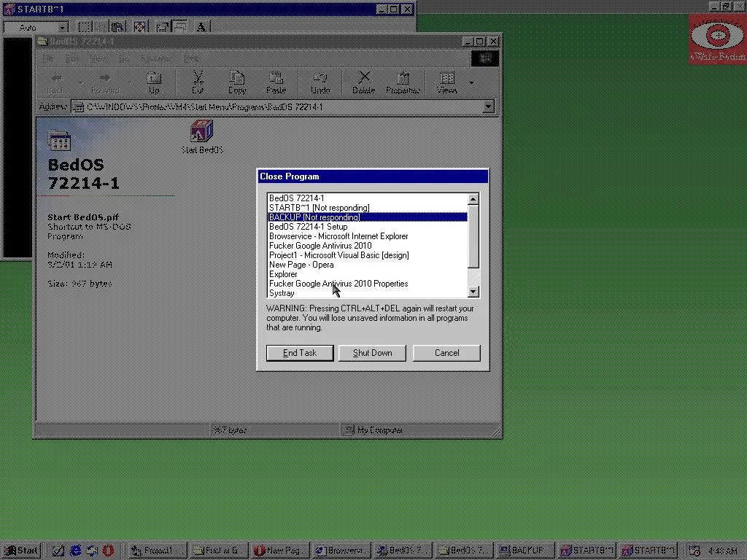Viewport: 747px width, 560px height.
Task: Open File menu in BedOS Explorer window
Action: pyautogui.click(x=47, y=58)
